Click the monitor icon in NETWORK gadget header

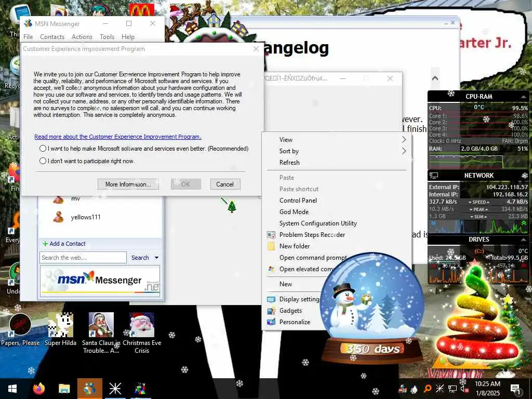point(434,176)
